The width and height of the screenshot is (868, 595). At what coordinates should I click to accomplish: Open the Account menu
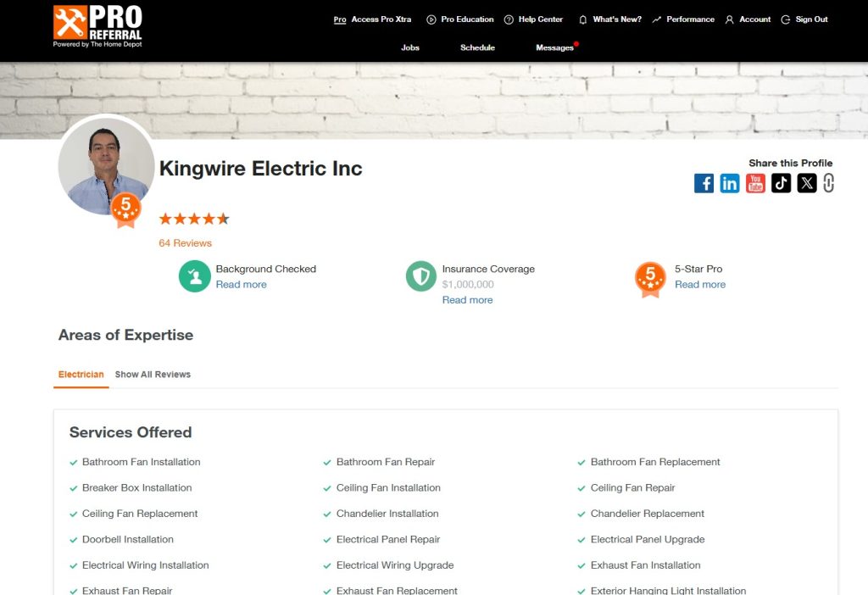pos(748,19)
